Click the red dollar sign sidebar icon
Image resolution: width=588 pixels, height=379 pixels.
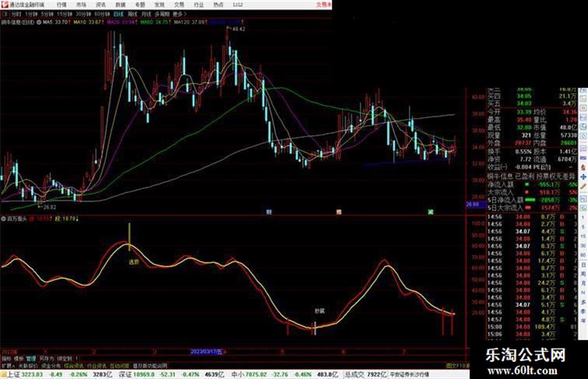(x=583, y=167)
